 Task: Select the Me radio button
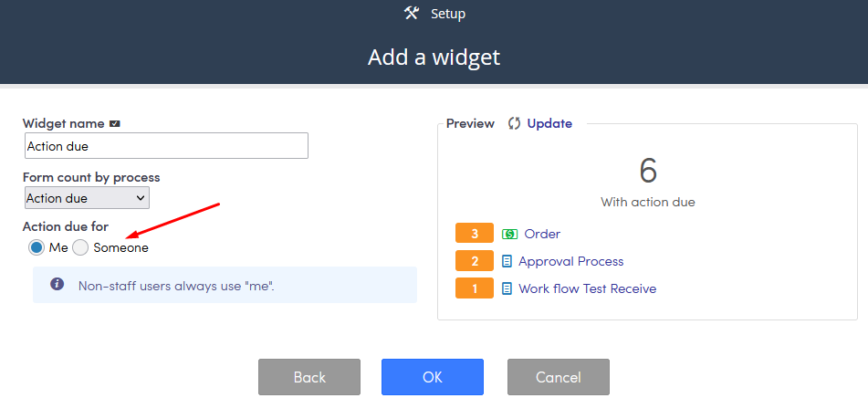36,247
